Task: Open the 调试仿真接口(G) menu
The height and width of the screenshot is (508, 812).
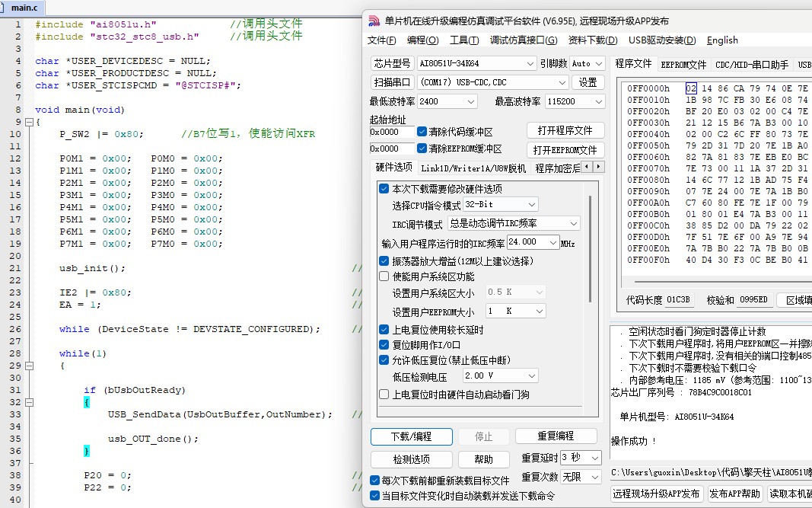Action: click(524, 40)
